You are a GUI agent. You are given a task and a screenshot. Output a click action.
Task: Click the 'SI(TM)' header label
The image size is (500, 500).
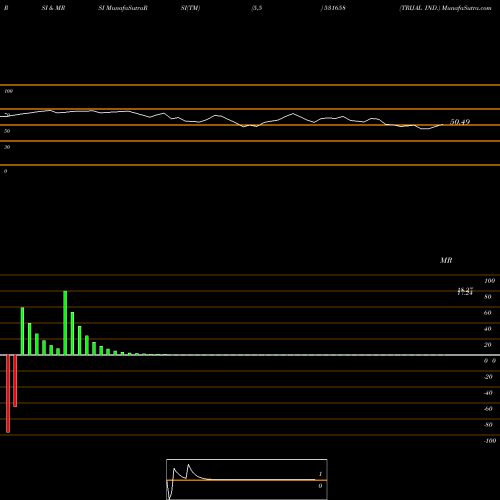(190, 8)
